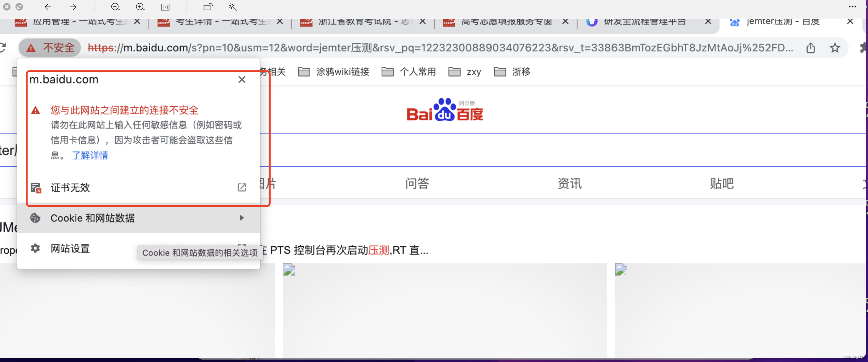Click the 不安全 security warning chip
868x362 pixels.
[50, 48]
